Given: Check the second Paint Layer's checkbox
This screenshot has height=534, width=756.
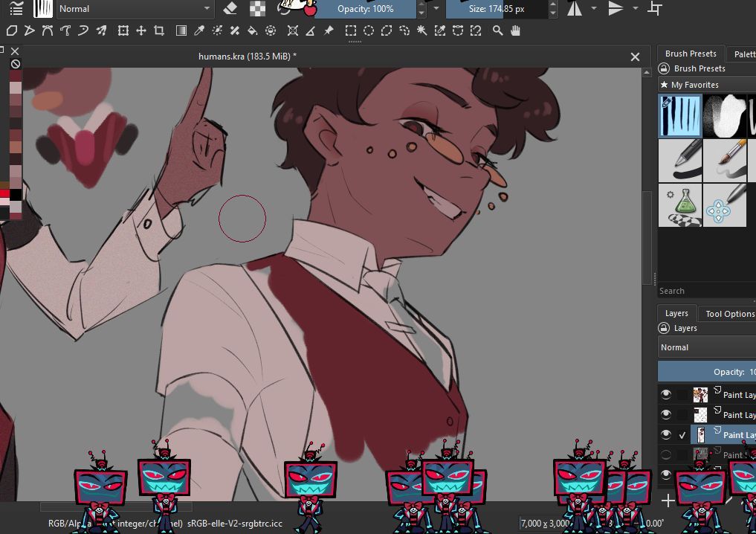Looking at the screenshot, I should pyautogui.click(x=682, y=415).
